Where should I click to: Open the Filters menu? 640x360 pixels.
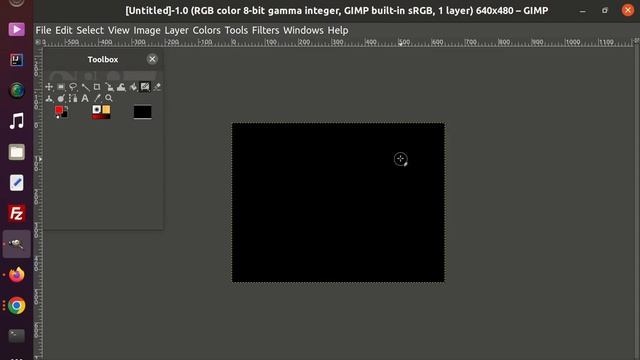coord(266,30)
